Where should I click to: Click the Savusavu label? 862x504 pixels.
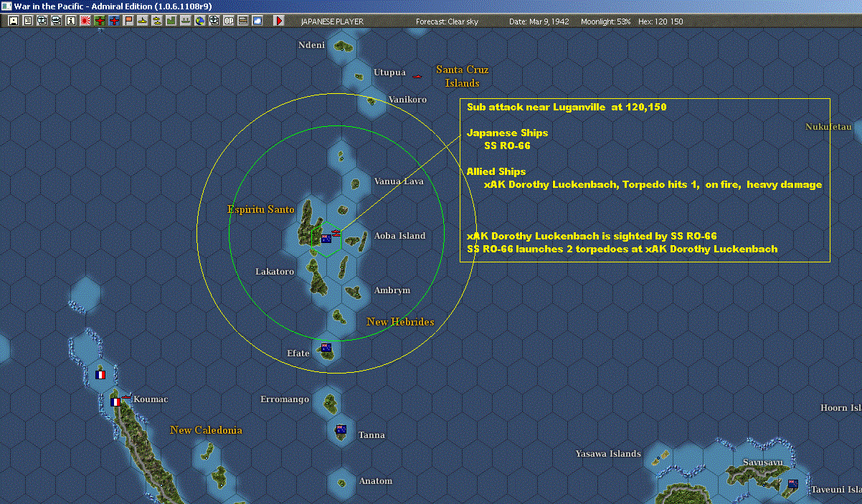[762, 462]
